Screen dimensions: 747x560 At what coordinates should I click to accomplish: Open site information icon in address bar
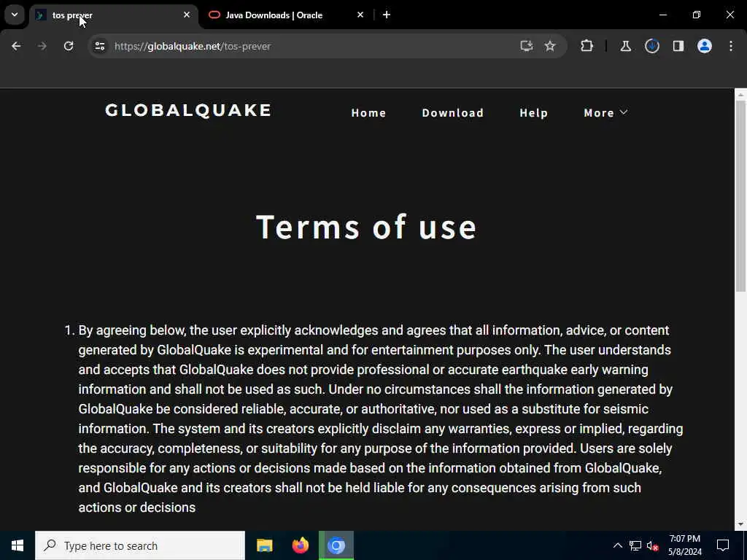tap(99, 46)
